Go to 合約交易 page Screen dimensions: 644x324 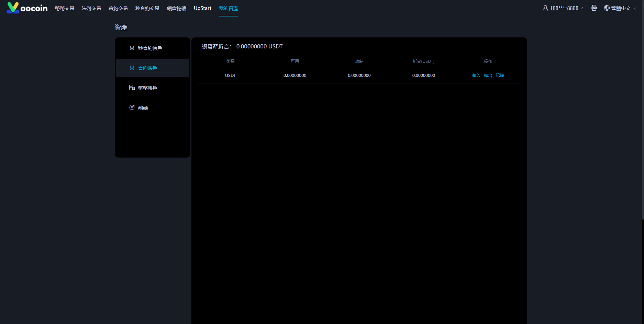click(x=118, y=8)
